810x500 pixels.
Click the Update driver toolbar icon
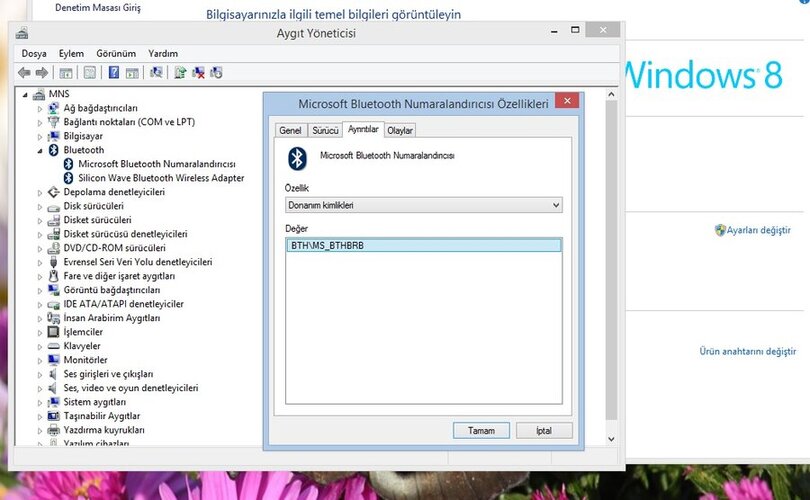tap(180, 73)
